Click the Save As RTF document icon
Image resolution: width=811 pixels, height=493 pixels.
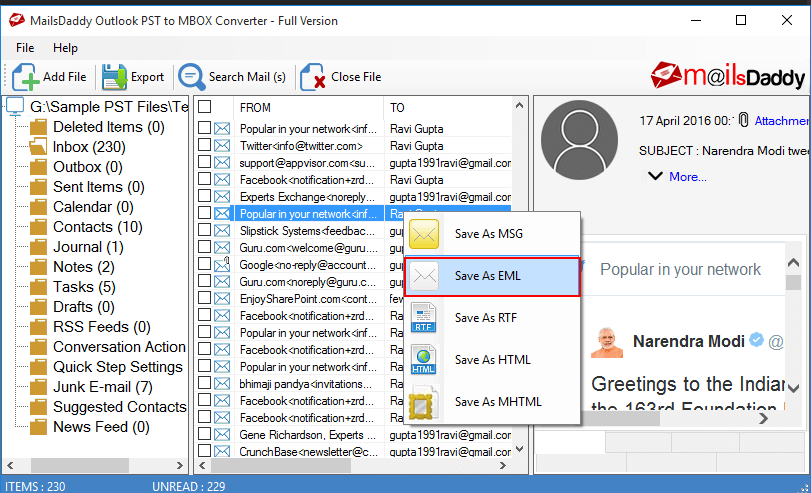(x=424, y=318)
